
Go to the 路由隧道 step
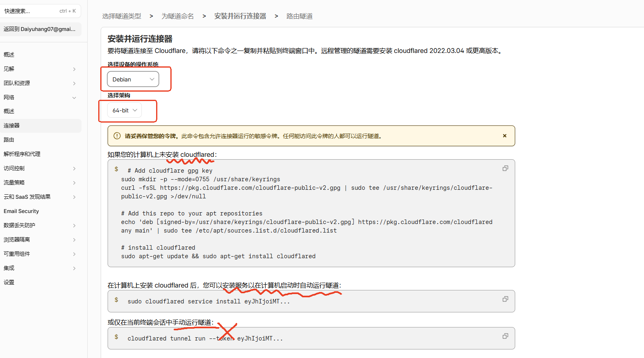point(300,16)
